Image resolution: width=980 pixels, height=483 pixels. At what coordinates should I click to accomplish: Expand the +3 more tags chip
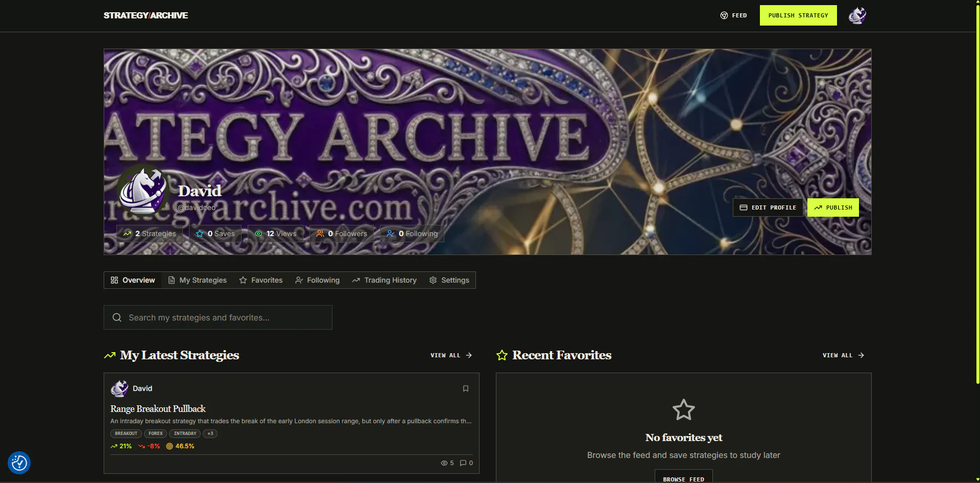click(210, 433)
